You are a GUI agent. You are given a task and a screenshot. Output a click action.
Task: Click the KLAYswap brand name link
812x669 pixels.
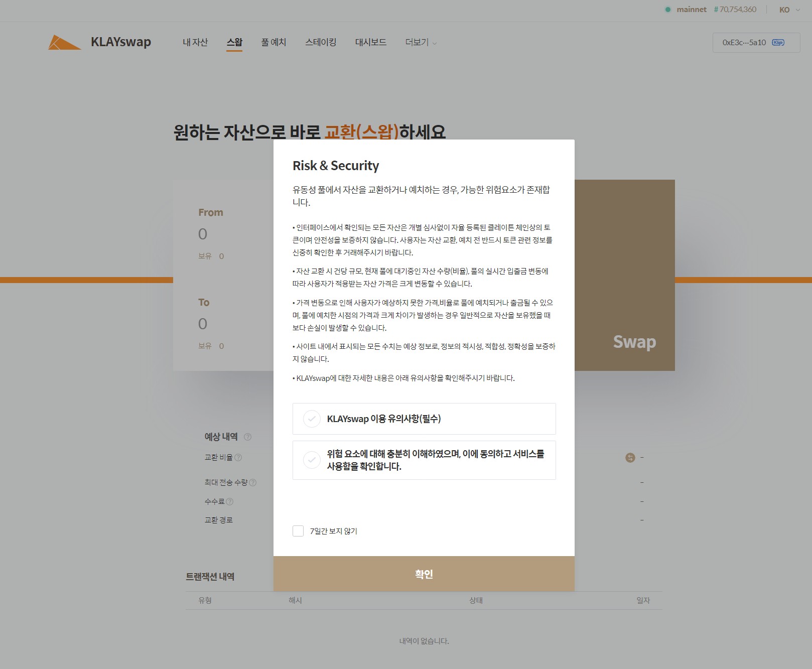coord(121,42)
